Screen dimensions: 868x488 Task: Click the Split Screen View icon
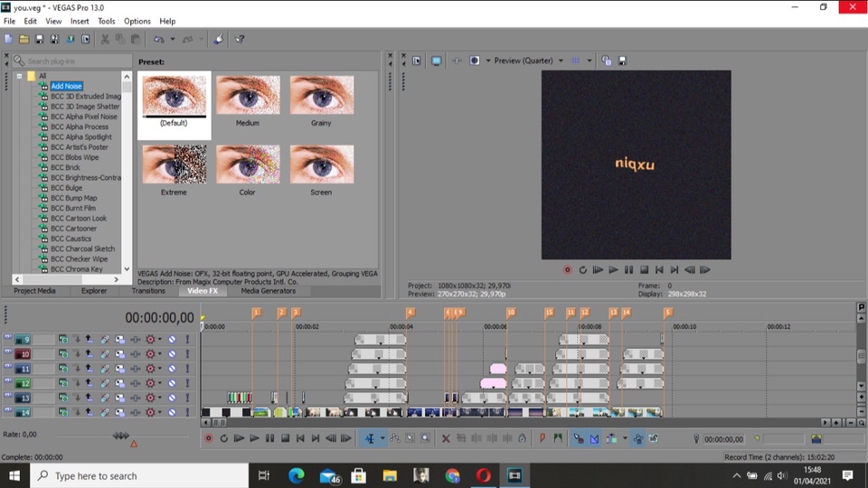pyautogui.click(x=475, y=61)
